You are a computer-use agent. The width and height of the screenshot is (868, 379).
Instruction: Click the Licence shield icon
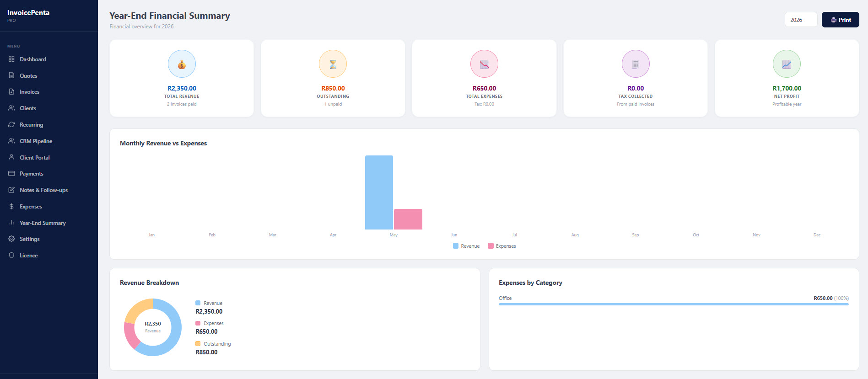[11, 256]
